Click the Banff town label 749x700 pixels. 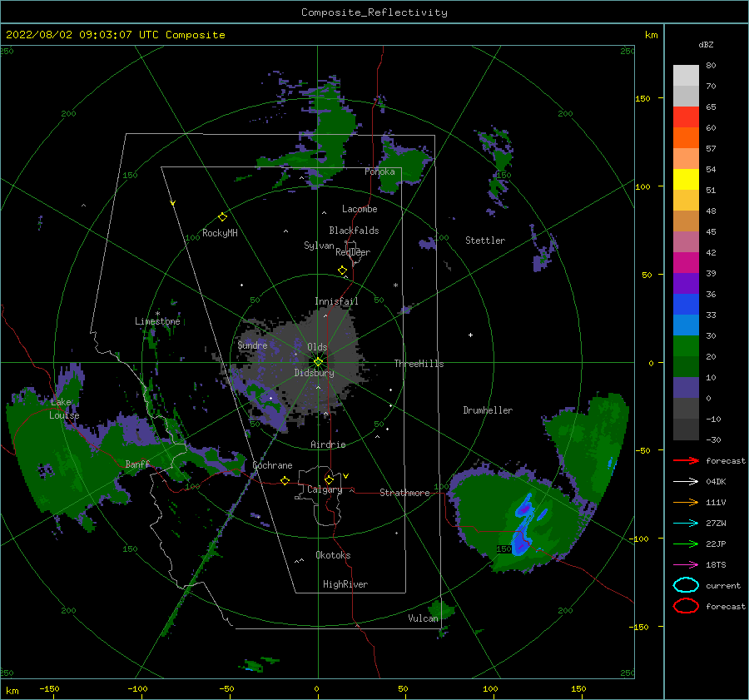(x=137, y=464)
